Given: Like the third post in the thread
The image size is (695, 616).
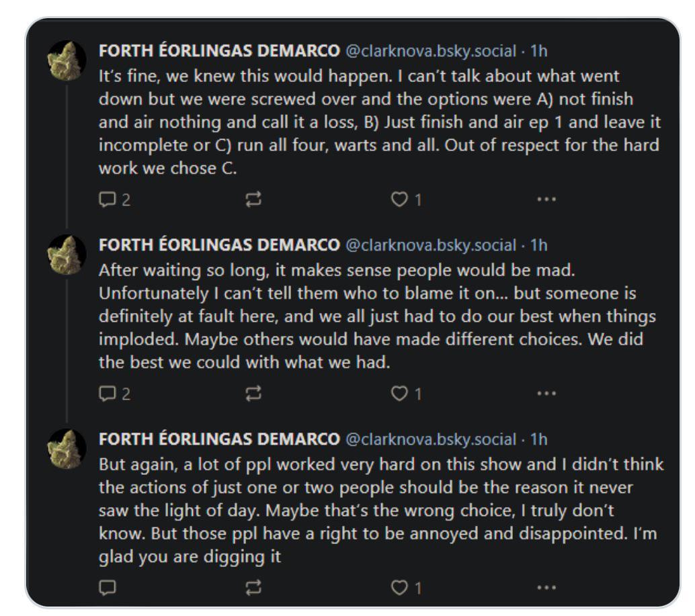Looking at the screenshot, I should coord(401,588).
